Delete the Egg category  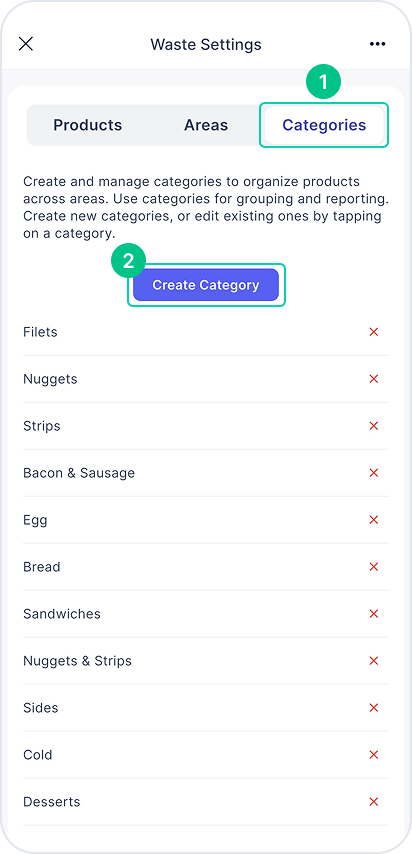click(x=374, y=520)
